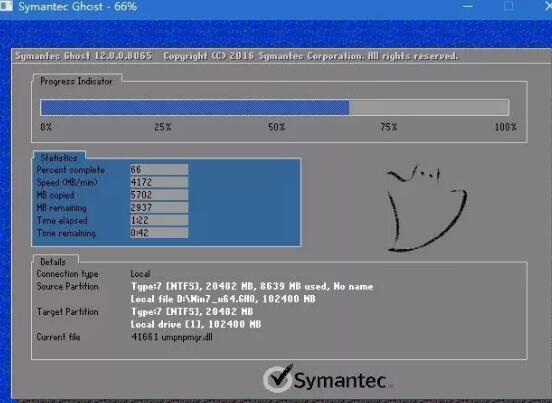
Task: Click the source line '8639 MB used, No name'
Action: click(316, 286)
